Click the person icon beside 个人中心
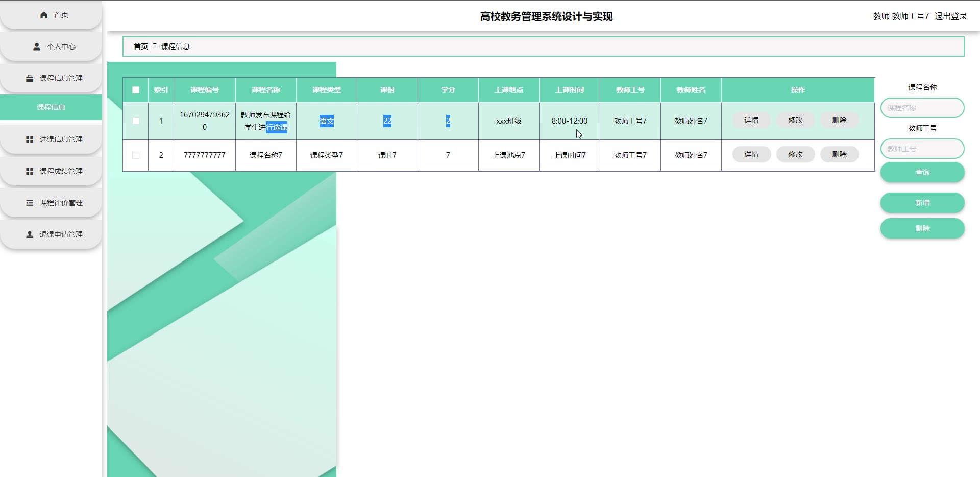980x477 pixels. coord(37,46)
